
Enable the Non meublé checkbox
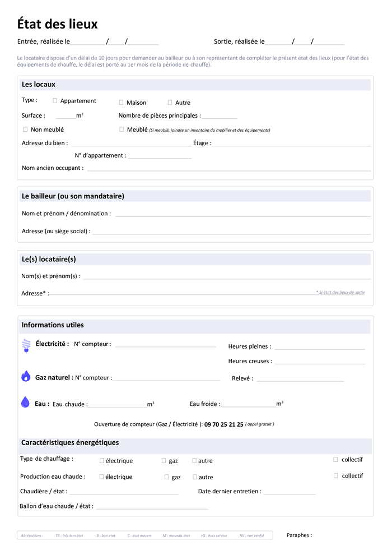coord(25,129)
